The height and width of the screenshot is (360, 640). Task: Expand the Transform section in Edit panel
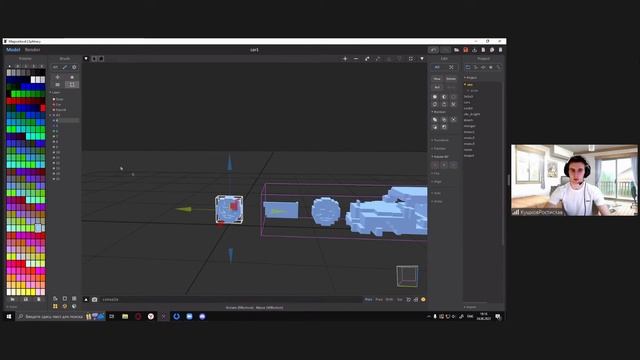(440, 140)
